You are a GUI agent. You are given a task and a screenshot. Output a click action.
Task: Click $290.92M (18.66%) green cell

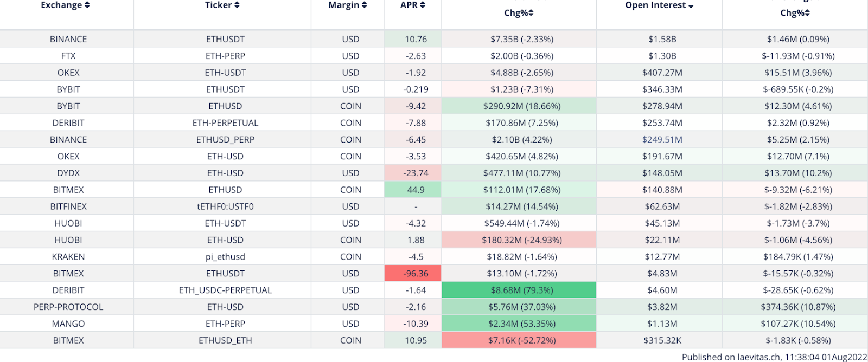point(519,106)
